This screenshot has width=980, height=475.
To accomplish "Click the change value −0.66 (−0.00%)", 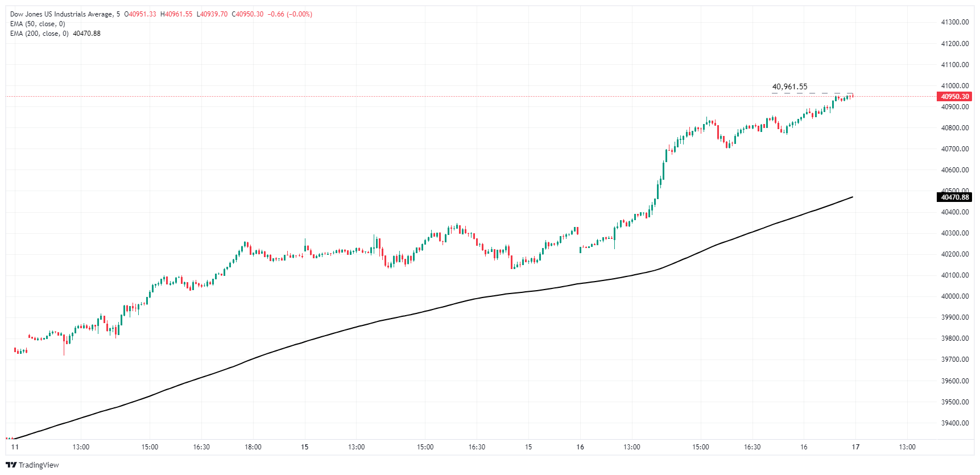I will pos(290,14).
